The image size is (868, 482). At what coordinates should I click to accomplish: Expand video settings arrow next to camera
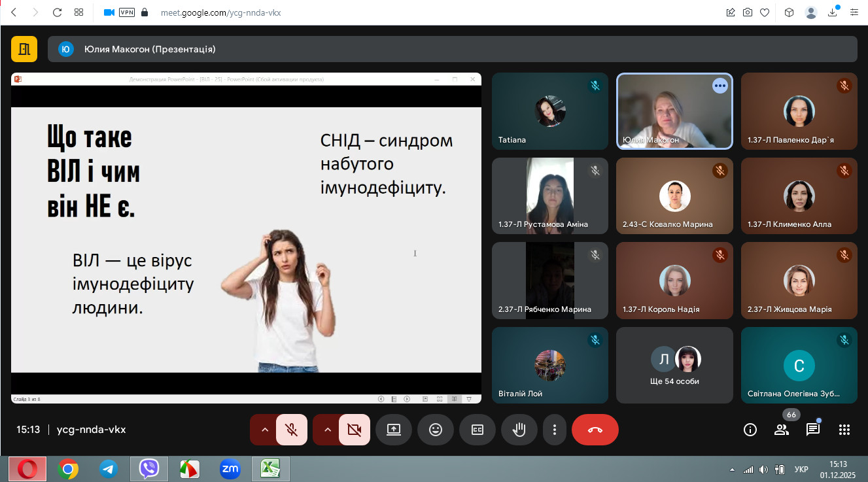328,430
